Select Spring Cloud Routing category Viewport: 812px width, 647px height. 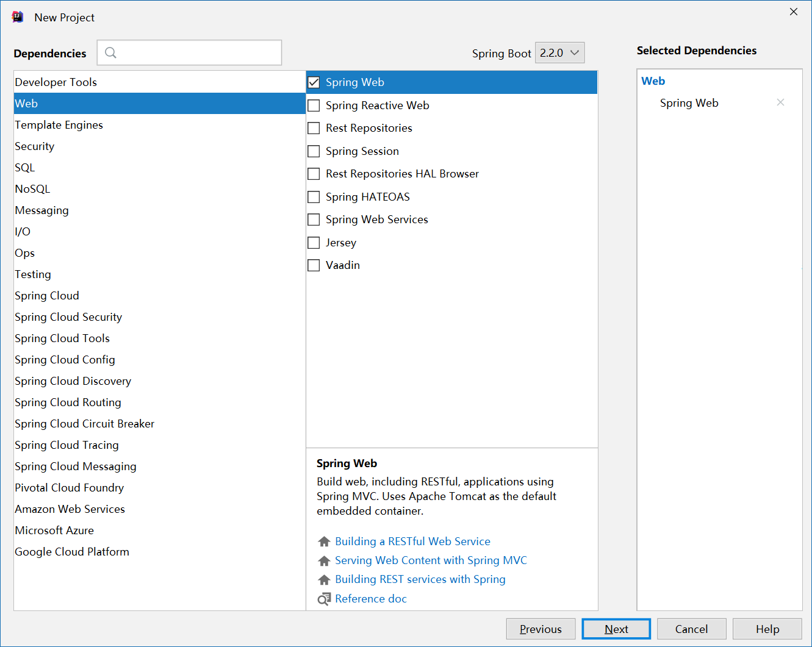[159, 402]
